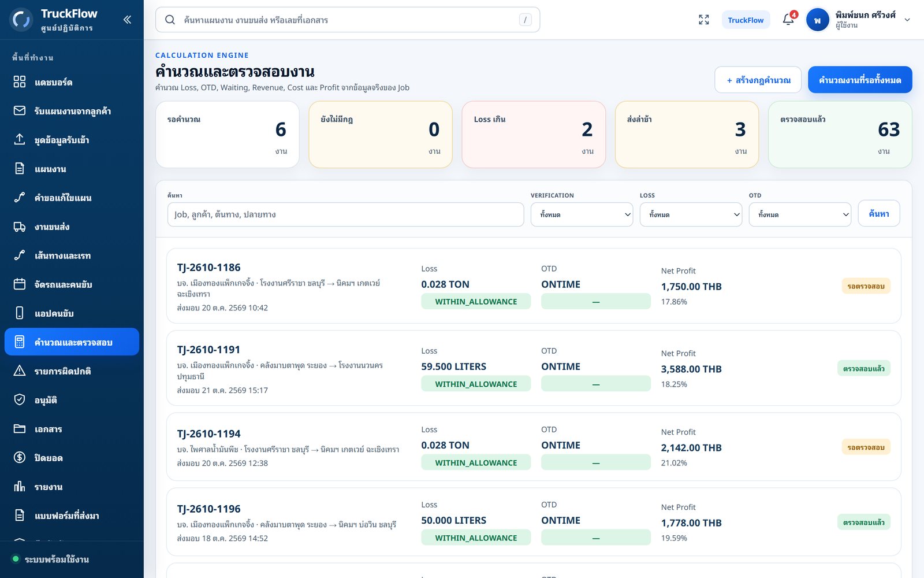Click the สร้างกฎคำนวณ button

point(758,80)
